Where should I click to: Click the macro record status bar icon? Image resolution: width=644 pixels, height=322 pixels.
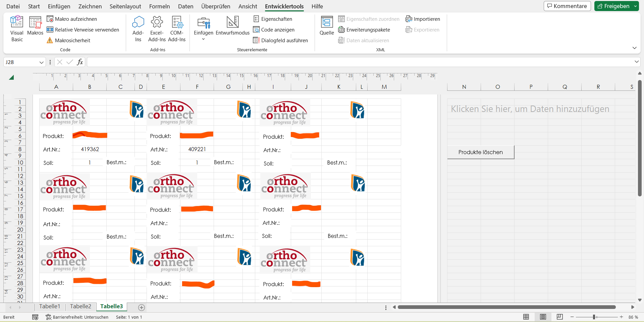(x=35, y=317)
